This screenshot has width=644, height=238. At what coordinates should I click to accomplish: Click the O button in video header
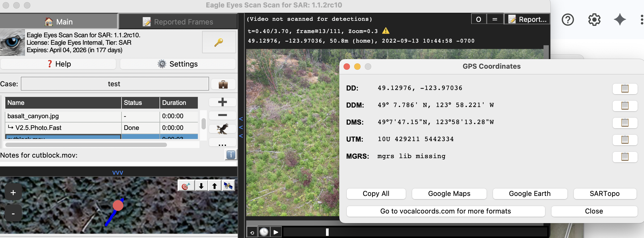click(x=479, y=19)
